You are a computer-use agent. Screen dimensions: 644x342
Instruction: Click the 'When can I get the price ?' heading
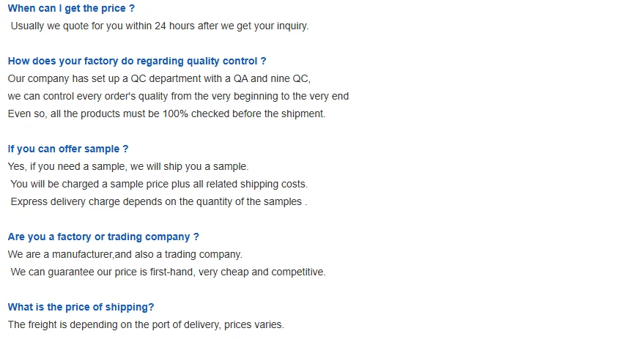(x=71, y=8)
